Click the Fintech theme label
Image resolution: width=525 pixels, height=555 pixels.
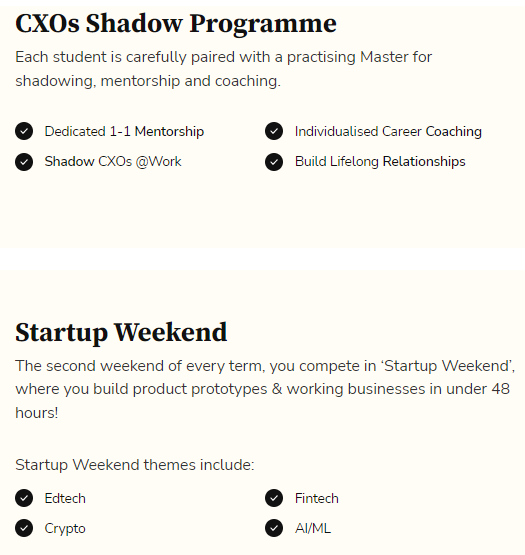pyautogui.click(x=317, y=498)
